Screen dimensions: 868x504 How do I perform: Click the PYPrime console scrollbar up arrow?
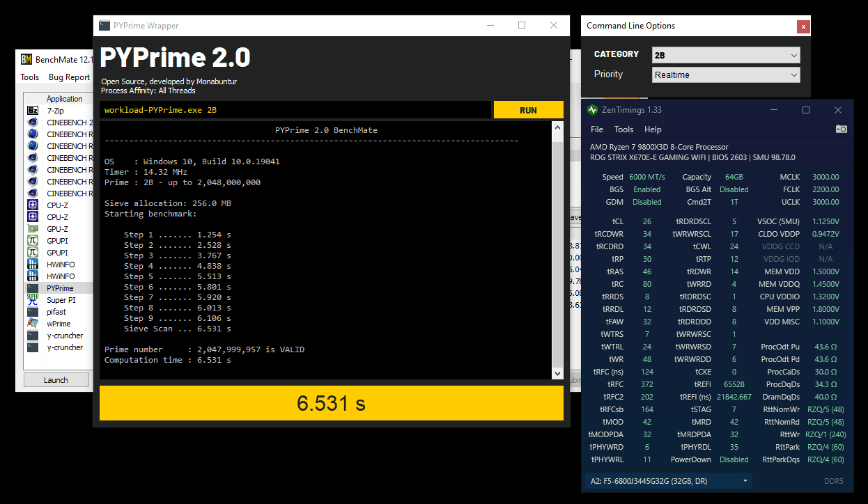(557, 128)
